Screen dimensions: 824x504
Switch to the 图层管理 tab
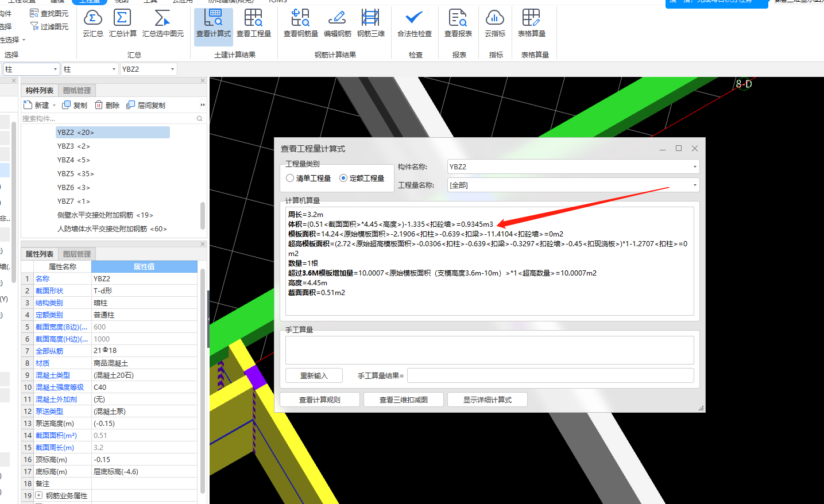[x=77, y=254]
